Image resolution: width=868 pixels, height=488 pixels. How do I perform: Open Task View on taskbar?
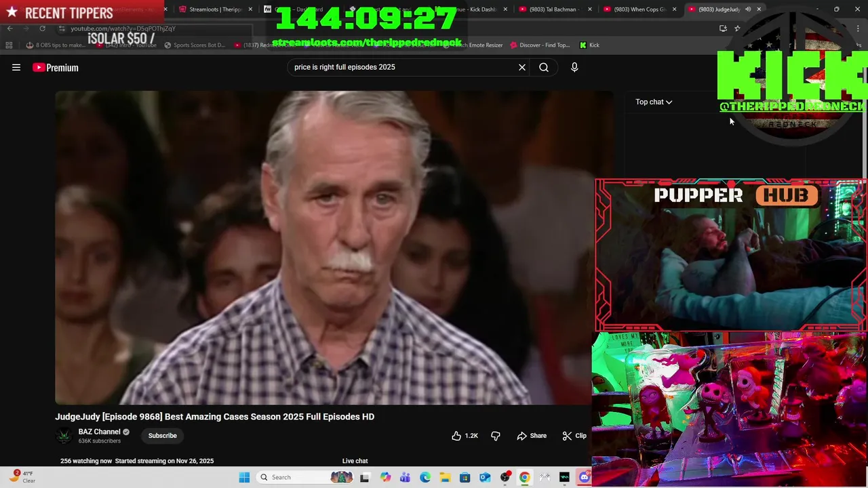(364, 477)
